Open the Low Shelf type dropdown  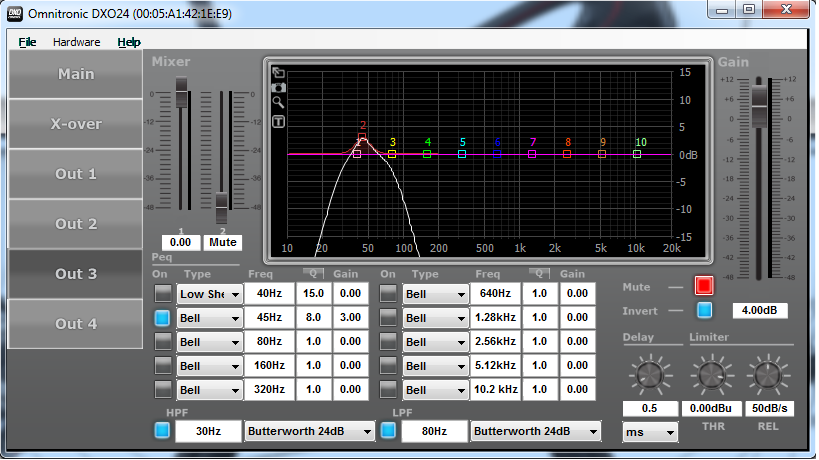(x=209, y=294)
